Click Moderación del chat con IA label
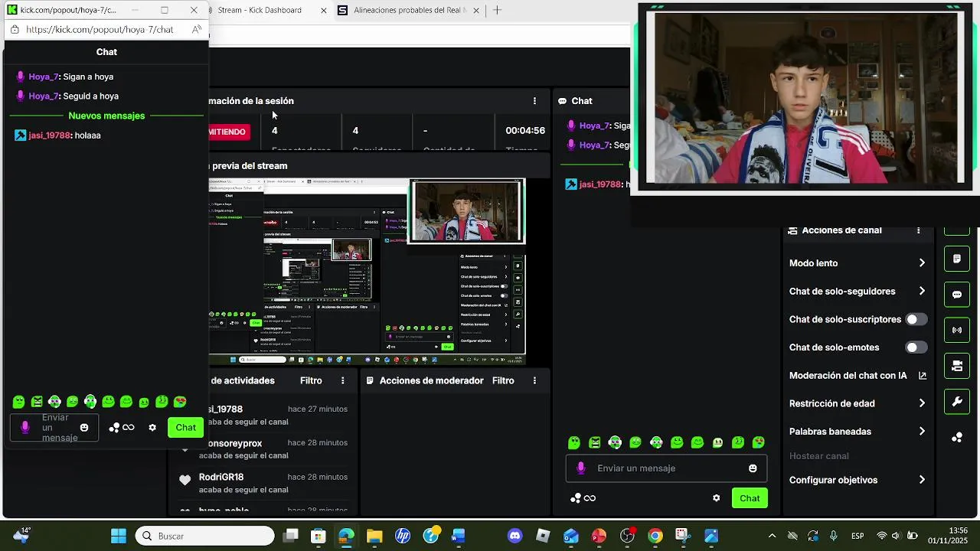Viewport: 980px width, 551px height. pyautogui.click(x=848, y=376)
